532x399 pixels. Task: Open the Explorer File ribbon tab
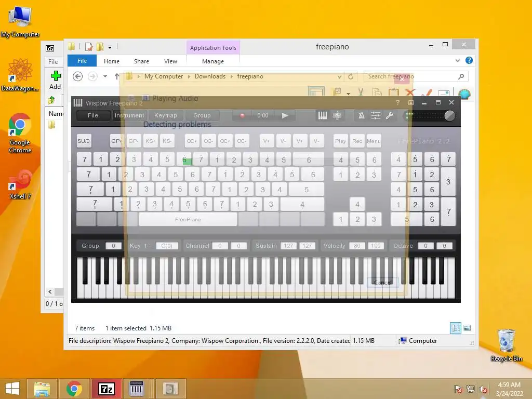coord(82,61)
